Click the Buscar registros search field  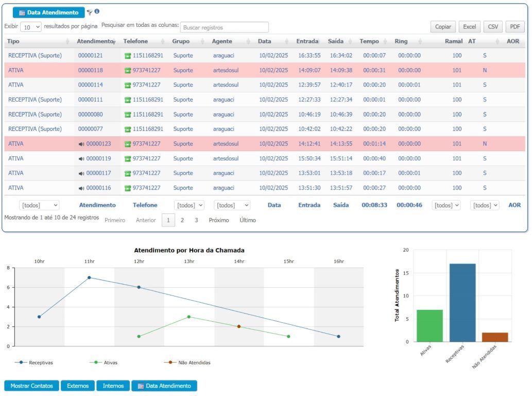point(225,27)
